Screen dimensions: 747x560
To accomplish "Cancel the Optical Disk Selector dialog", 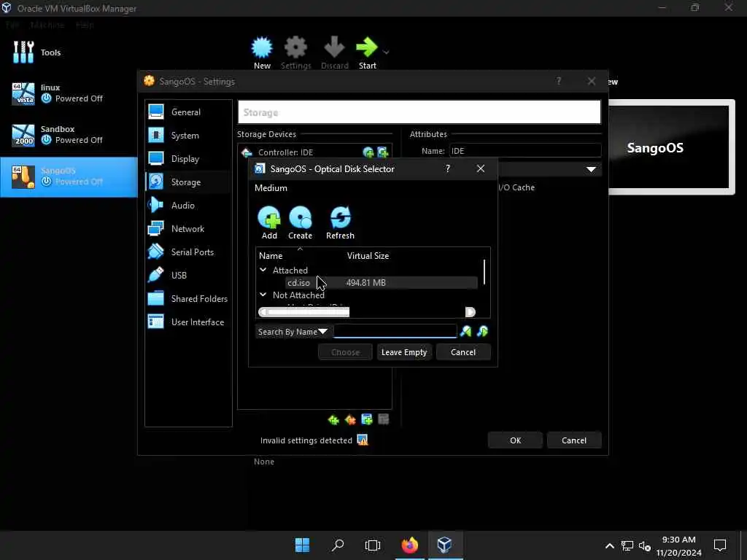I will click(x=463, y=352).
